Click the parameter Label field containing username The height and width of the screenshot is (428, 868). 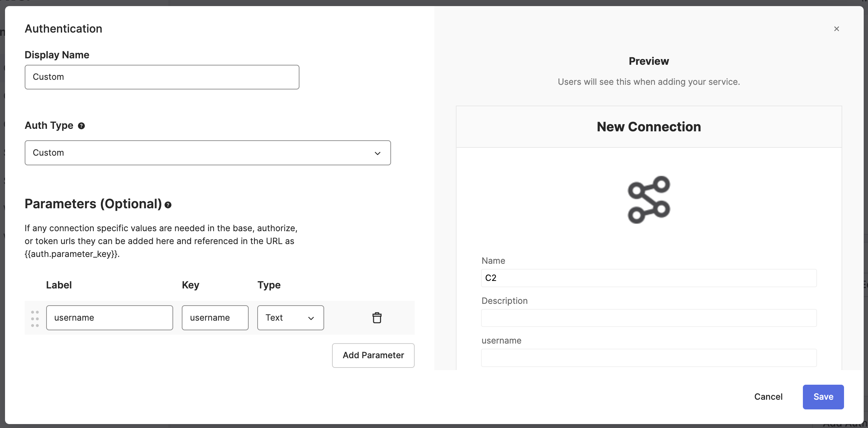coord(109,318)
